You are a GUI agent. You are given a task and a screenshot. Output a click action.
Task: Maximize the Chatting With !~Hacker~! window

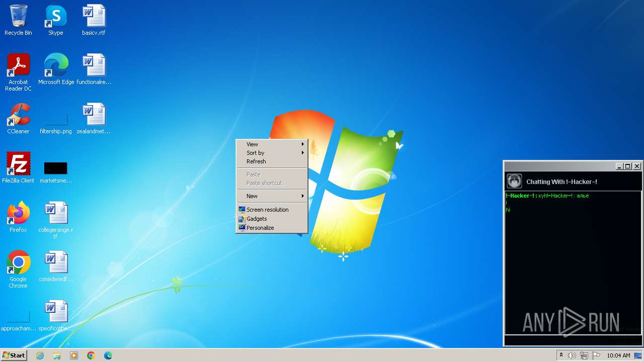(x=628, y=166)
